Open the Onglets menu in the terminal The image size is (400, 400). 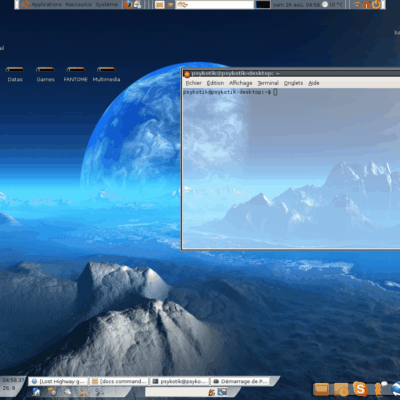pyautogui.click(x=293, y=83)
